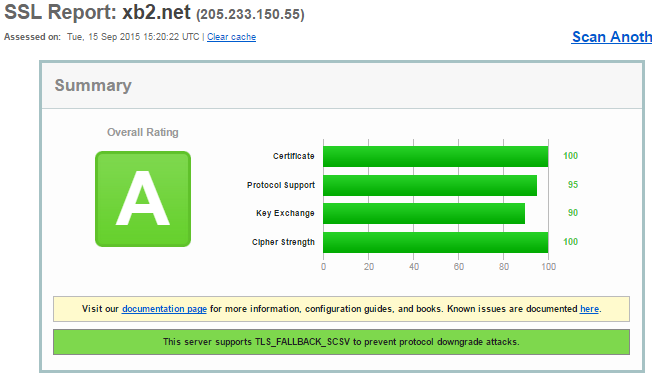Open the documentation page link
The width and height of the screenshot is (652, 380).
(164, 309)
